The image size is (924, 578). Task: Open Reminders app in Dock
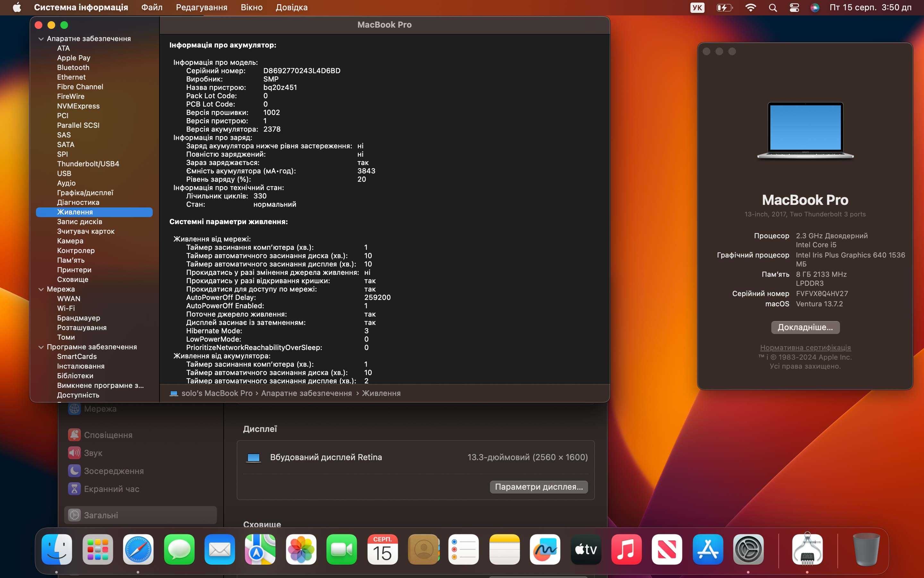(464, 549)
